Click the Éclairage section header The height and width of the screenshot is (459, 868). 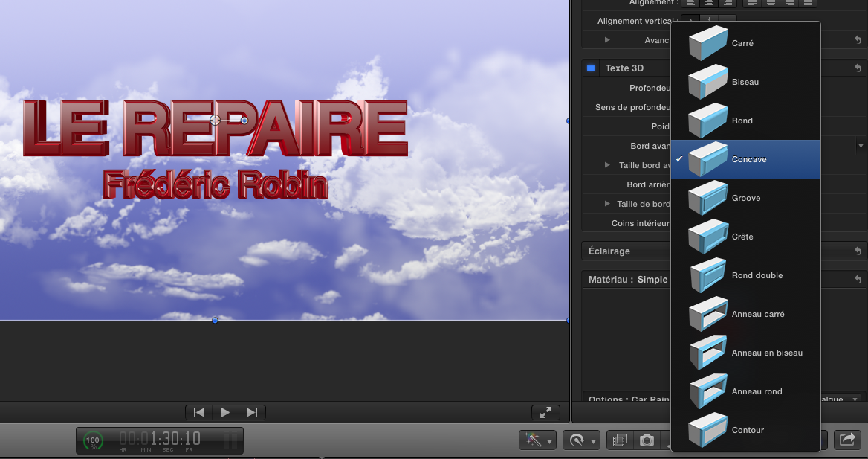coord(609,251)
